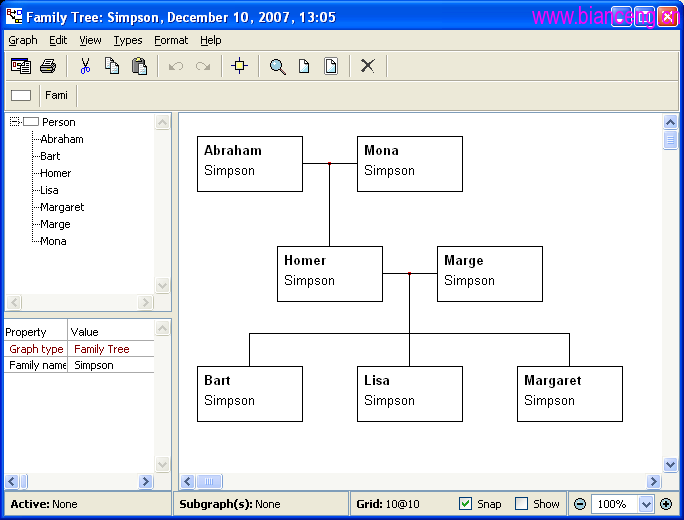This screenshot has width=684, height=520.
Task: Open the Format menu
Action: [171, 41]
